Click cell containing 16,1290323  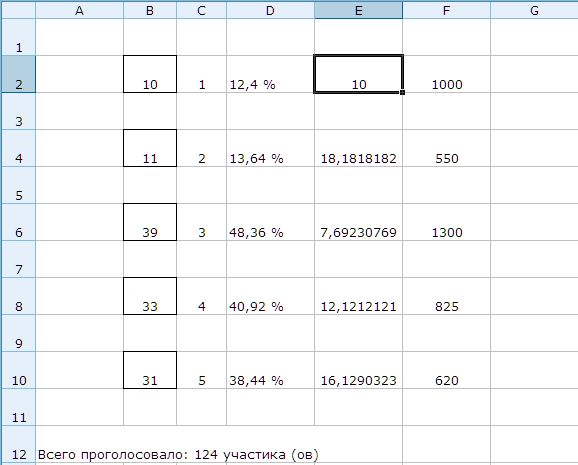(358, 370)
